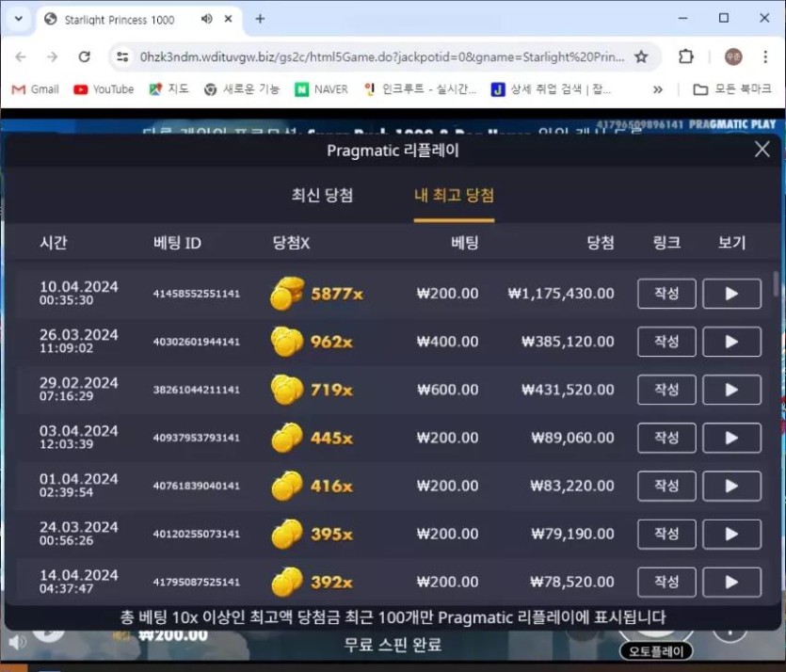Bookmark this page with star icon
The image size is (786, 672).
pos(641,57)
